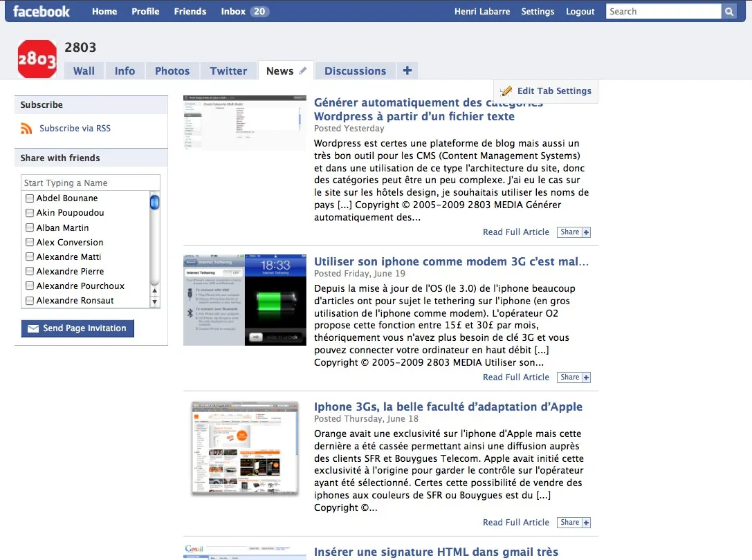Image resolution: width=752 pixels, height=560 pixels.
Task: Click Henri Labarre user name
Action: pos(482,12)
